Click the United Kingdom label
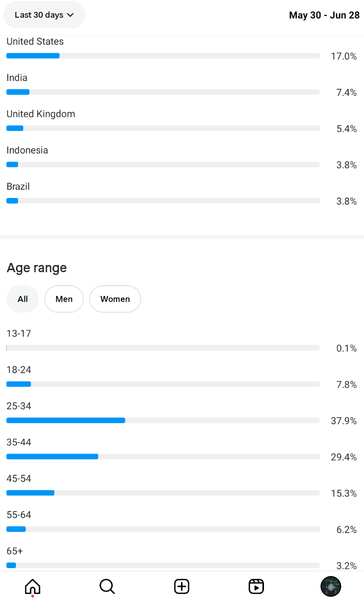Image resolution: width=364 pixels, height=598 pixels. [x=41, y=114]
